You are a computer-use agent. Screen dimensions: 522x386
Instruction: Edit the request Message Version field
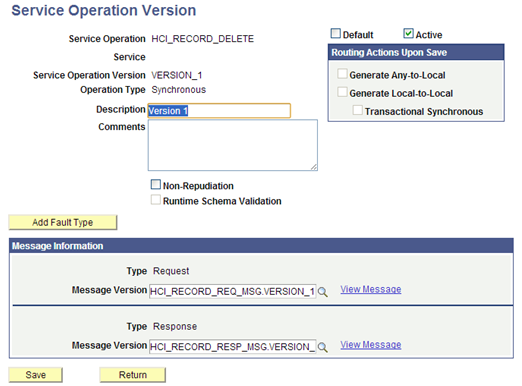click(x=232, y=292)
